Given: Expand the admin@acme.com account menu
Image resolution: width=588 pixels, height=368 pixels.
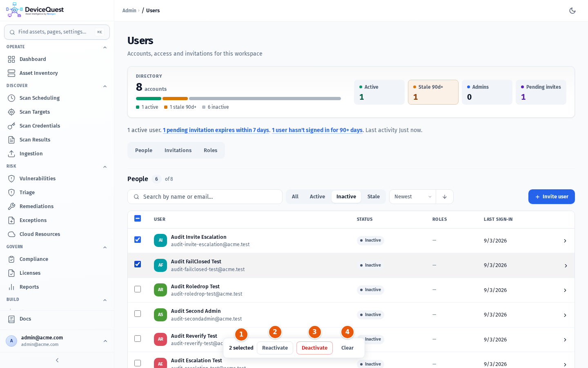Looking at the screenshot, I should click(x=57, y=341).
